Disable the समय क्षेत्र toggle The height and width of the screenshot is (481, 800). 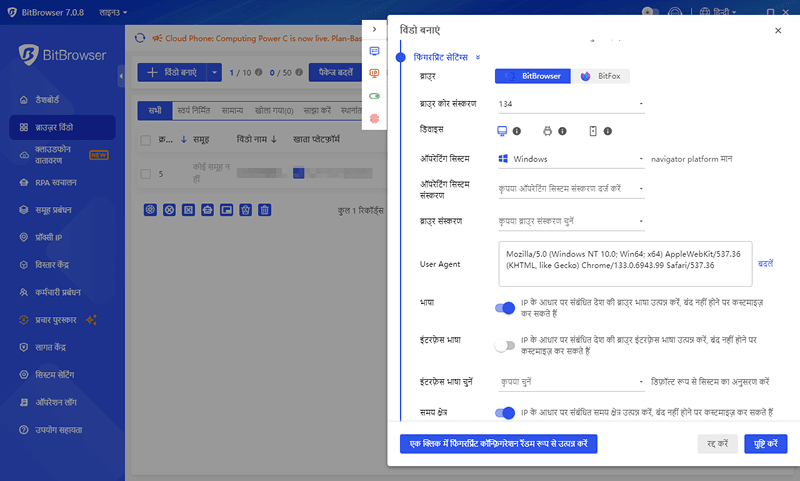pyautogui.click(x=505, y=412)
